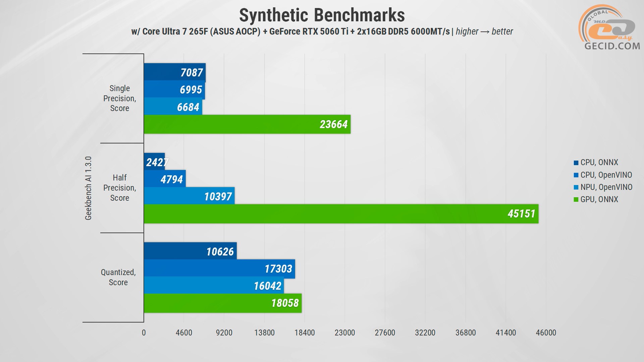
Task: Click the bar with value 17303
Action: point(219,268)
